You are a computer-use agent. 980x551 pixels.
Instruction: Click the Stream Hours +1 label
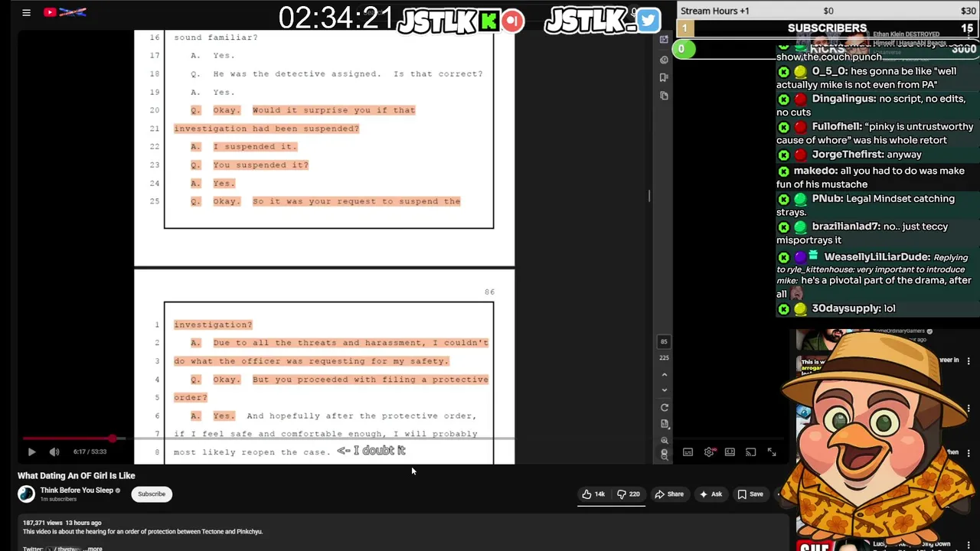(715, 11)
